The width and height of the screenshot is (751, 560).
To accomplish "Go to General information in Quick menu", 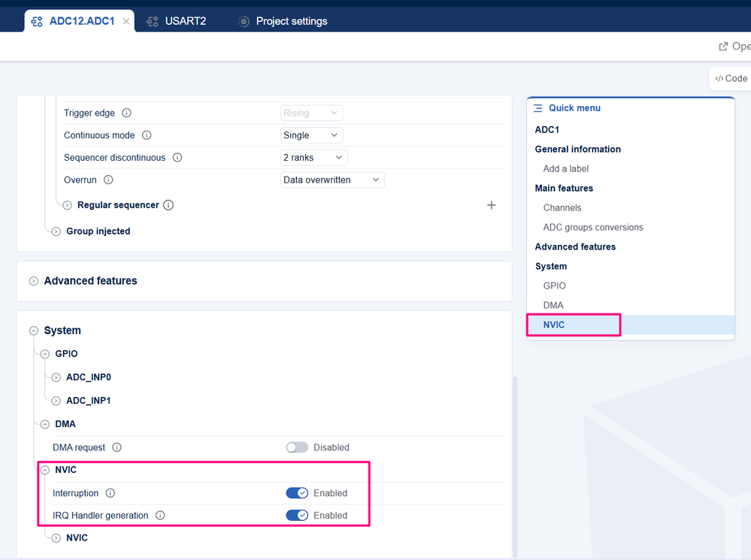I will [577, 150].
